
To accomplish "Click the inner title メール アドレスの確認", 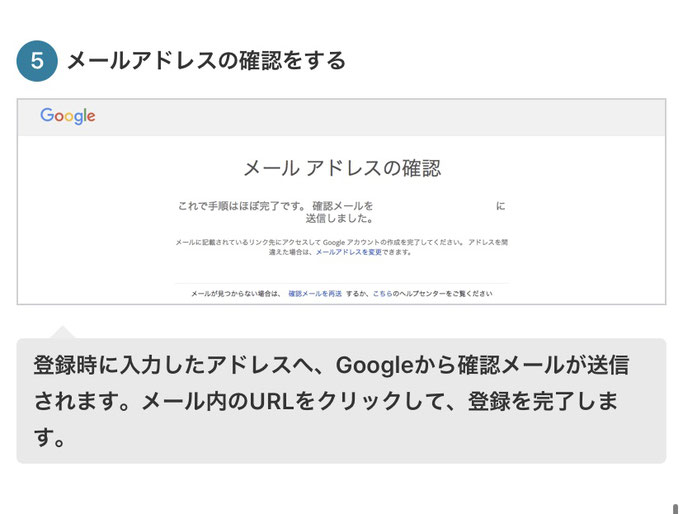I will [342, 168].
